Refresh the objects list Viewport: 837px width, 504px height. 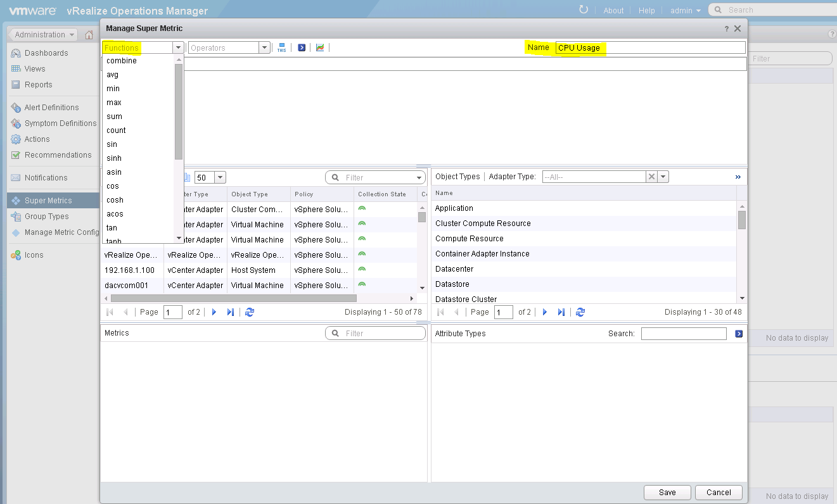coord(250,312)
